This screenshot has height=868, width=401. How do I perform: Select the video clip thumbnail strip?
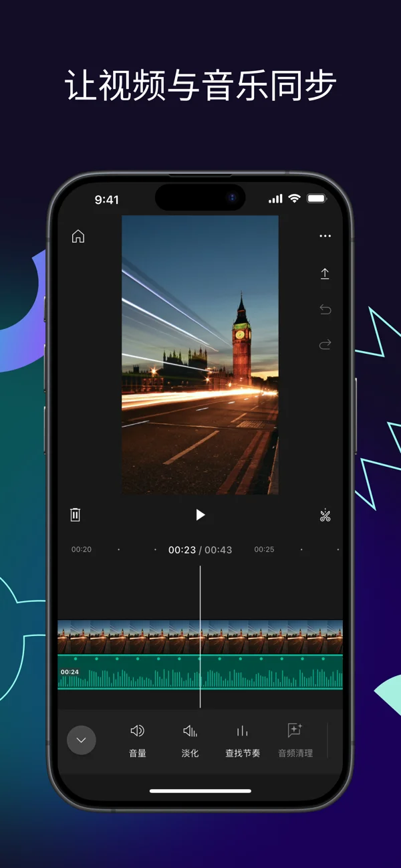[200, 637]
